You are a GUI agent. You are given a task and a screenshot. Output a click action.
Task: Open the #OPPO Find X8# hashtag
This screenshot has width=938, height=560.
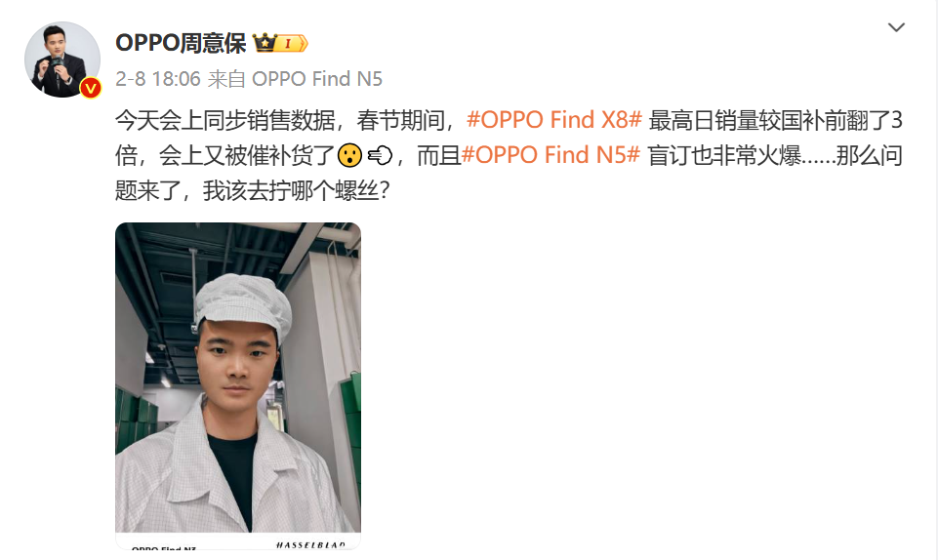(554, 120)
